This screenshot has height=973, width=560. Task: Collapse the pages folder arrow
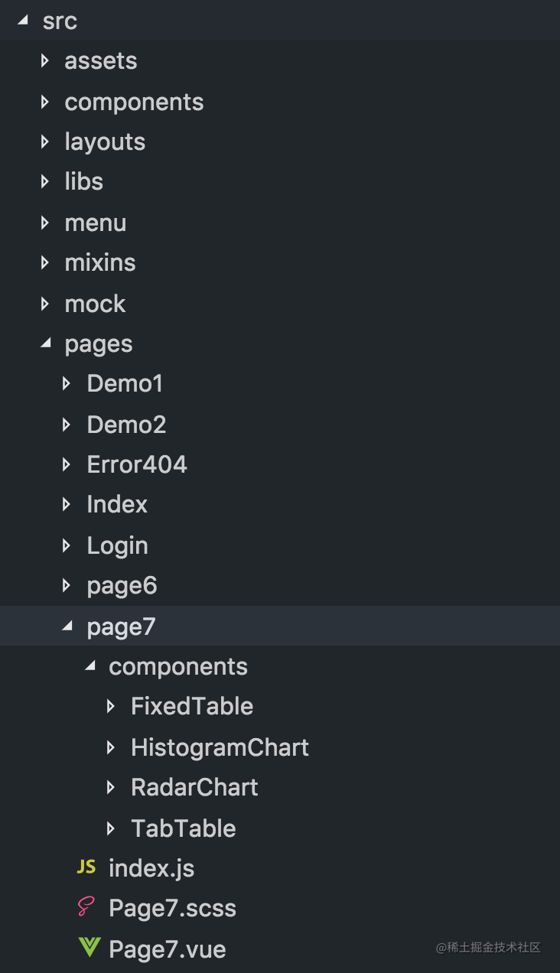[x=45, y=343]
